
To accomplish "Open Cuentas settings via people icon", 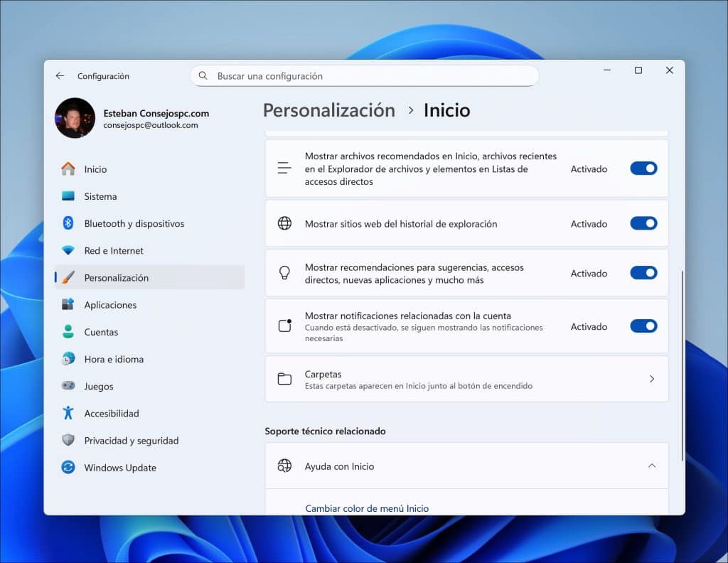I will tap(71, 332).
